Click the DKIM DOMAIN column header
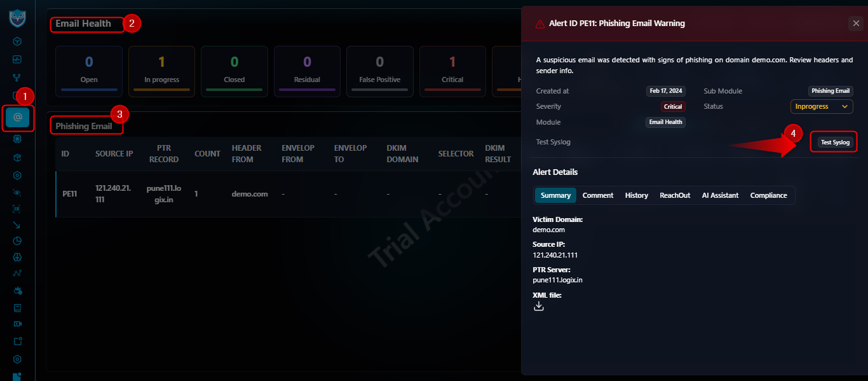The image size is (868, 381). (403, 153)
